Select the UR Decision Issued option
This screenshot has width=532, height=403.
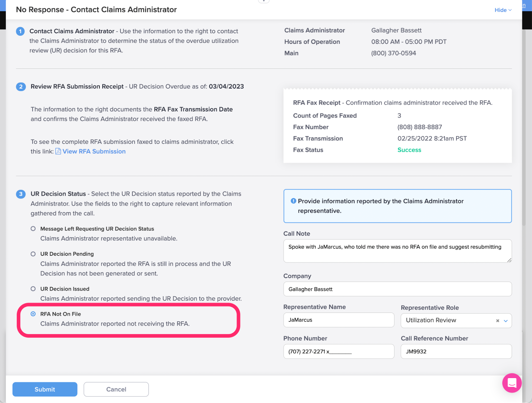click(33, 289)
